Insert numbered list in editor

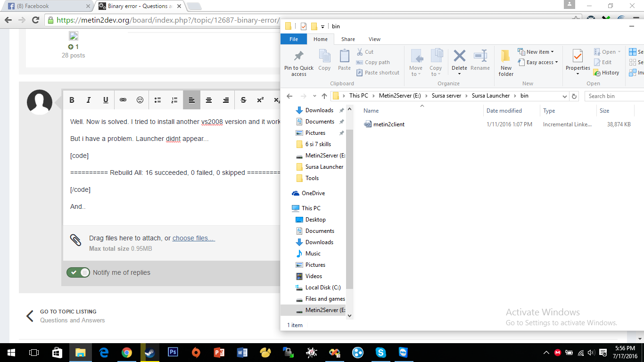click(174, 100)
